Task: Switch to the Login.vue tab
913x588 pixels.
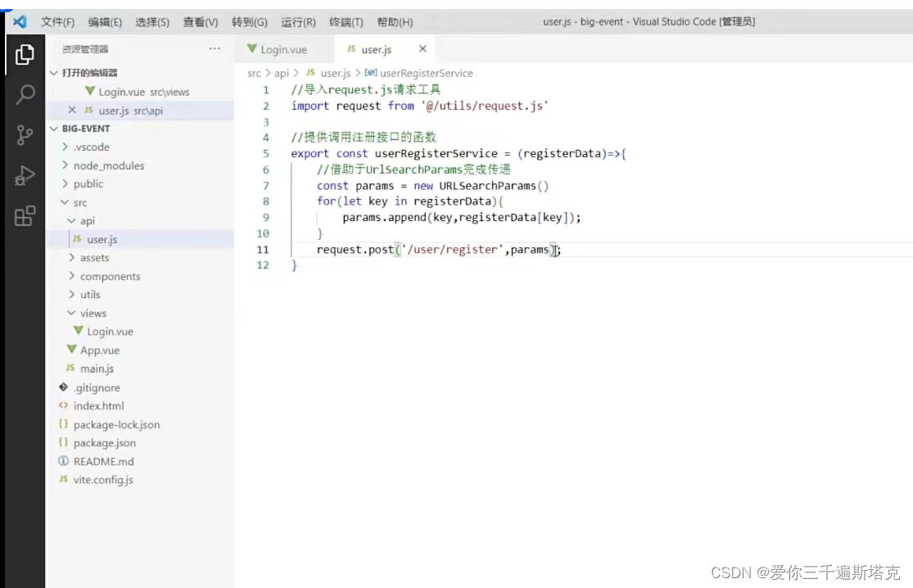Action: [282, 49]
